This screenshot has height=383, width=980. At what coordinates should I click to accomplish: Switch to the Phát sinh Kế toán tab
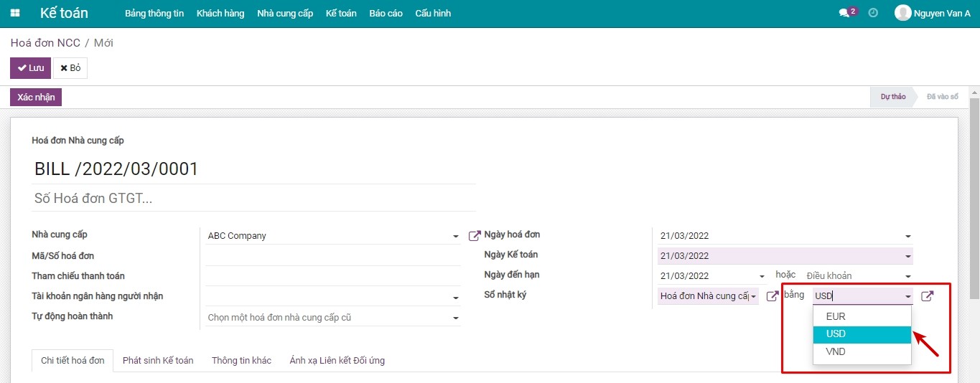(158, 361)
